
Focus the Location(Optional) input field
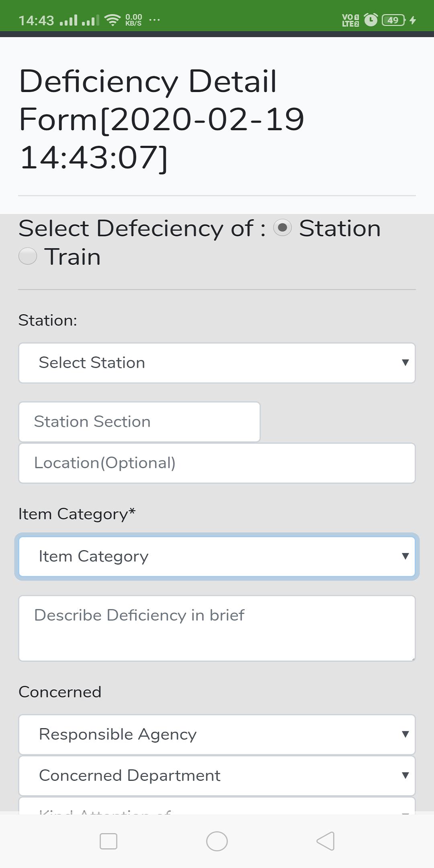click(217, 463)
